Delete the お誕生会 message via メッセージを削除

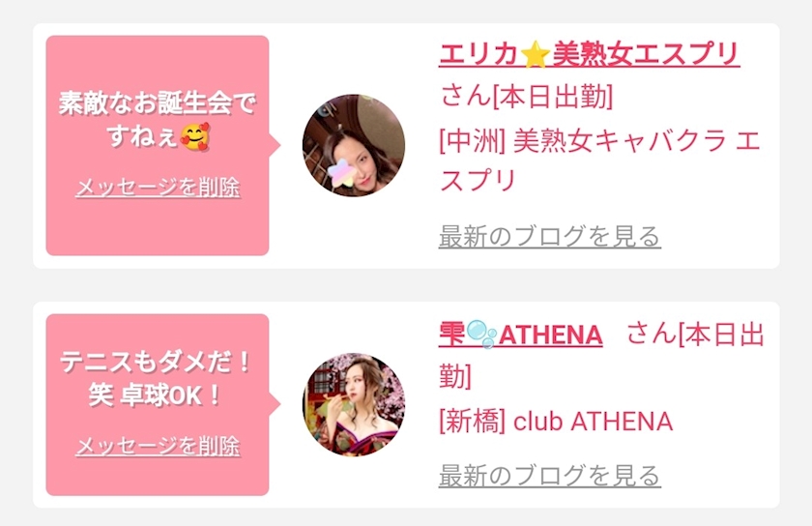(x=158, y=187)
